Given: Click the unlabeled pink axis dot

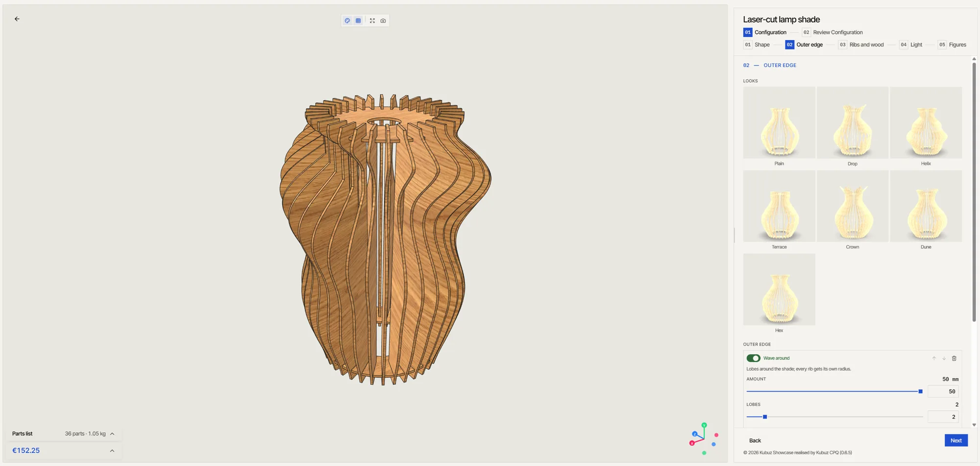Looking at the screenshot, I should [716, 435].
